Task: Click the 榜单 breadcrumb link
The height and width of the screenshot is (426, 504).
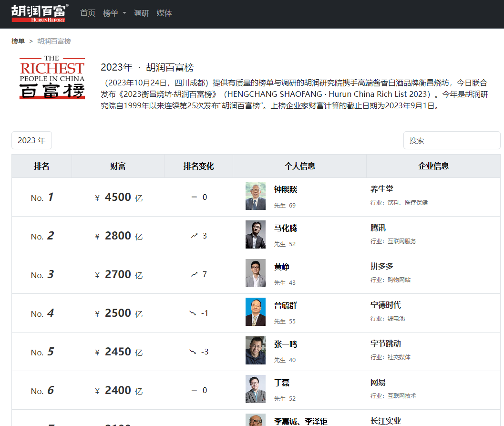Action: 18,41
